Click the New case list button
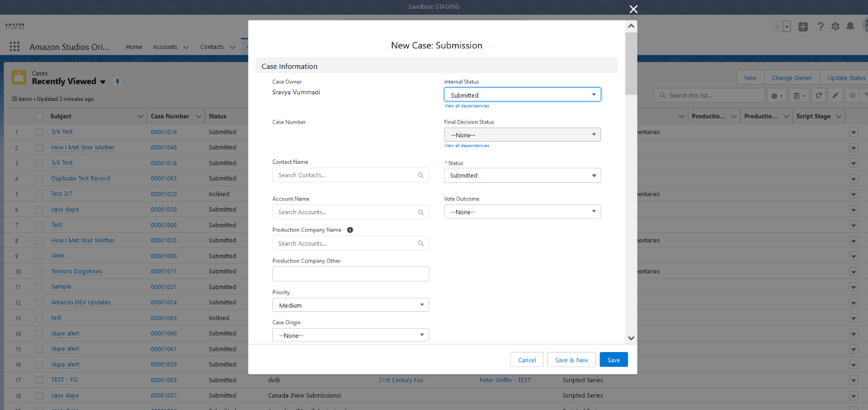The width and height of the screenshot is (868, 410). [750, 78]
